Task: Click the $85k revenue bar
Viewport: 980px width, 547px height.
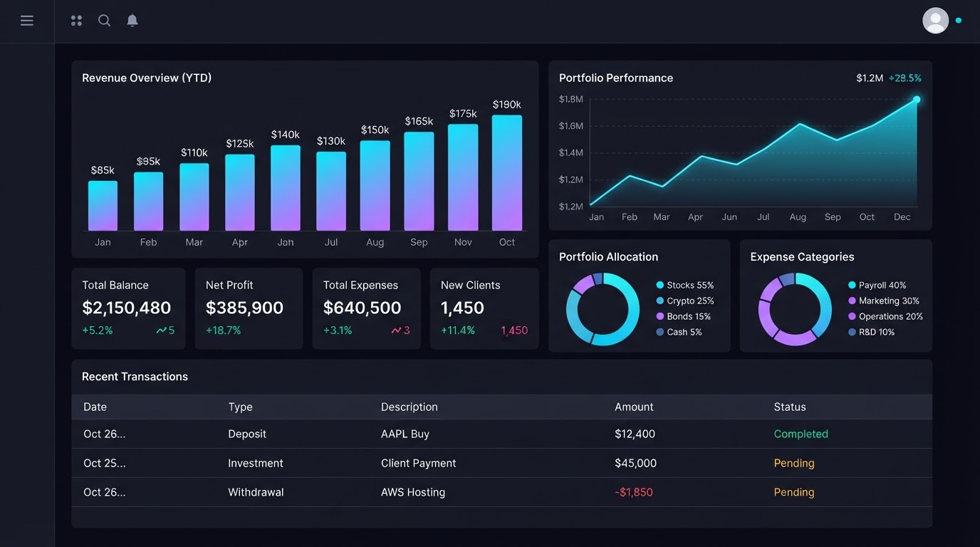Action: point(103,206)
